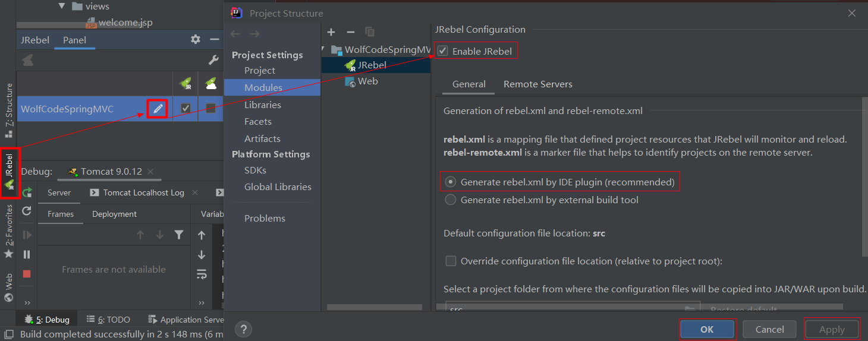
Task: Move down one frame in Frames toolbar
Action: coord(159,235)
